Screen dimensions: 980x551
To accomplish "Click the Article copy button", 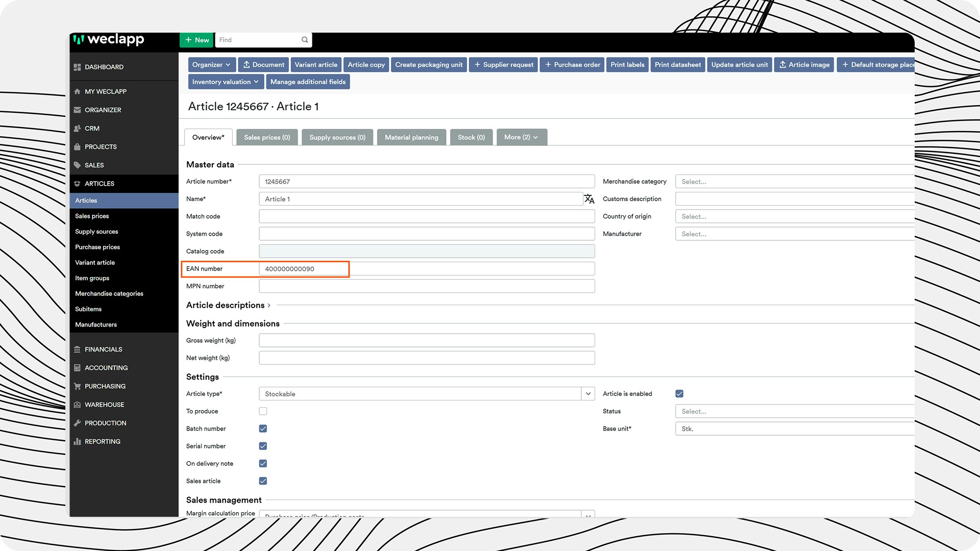I will 366,65.
